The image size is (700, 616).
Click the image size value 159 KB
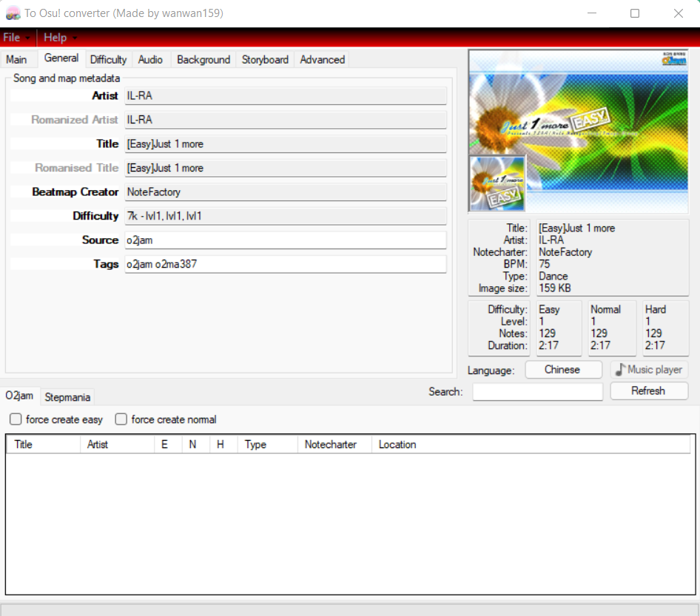[554, 288]
